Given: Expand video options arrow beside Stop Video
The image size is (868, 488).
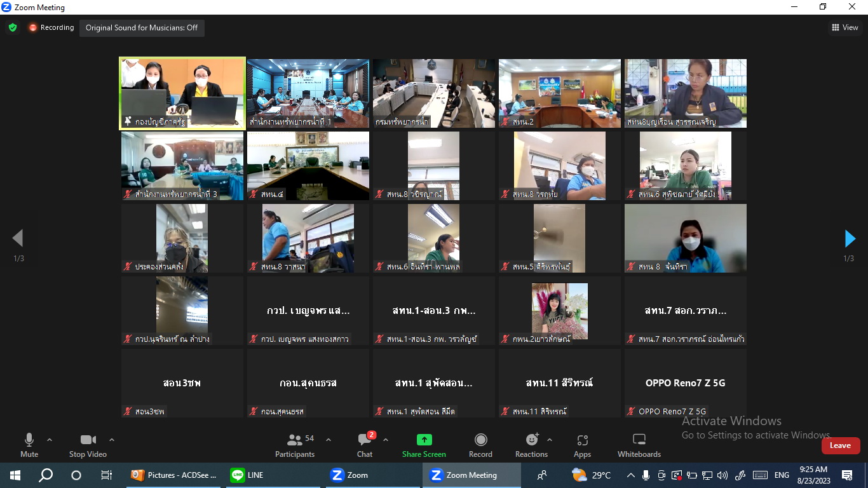Looking at the screenshot, I should point(112,439).
